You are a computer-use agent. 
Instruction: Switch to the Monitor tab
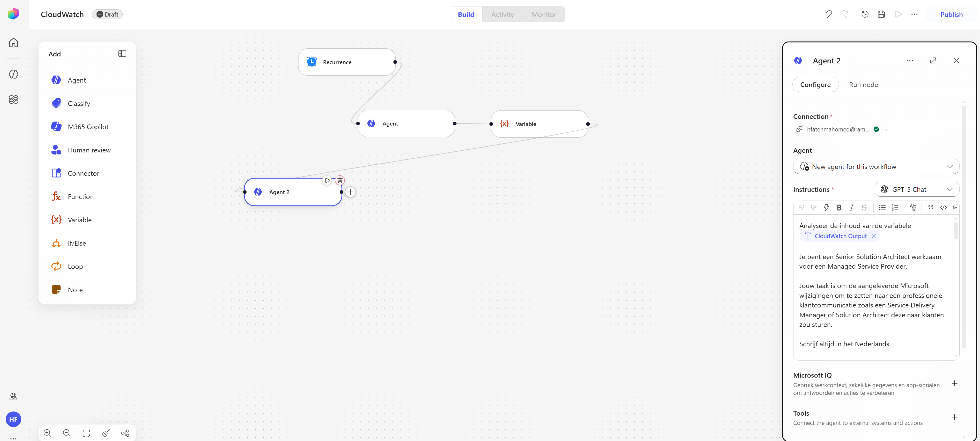point(544,14)
